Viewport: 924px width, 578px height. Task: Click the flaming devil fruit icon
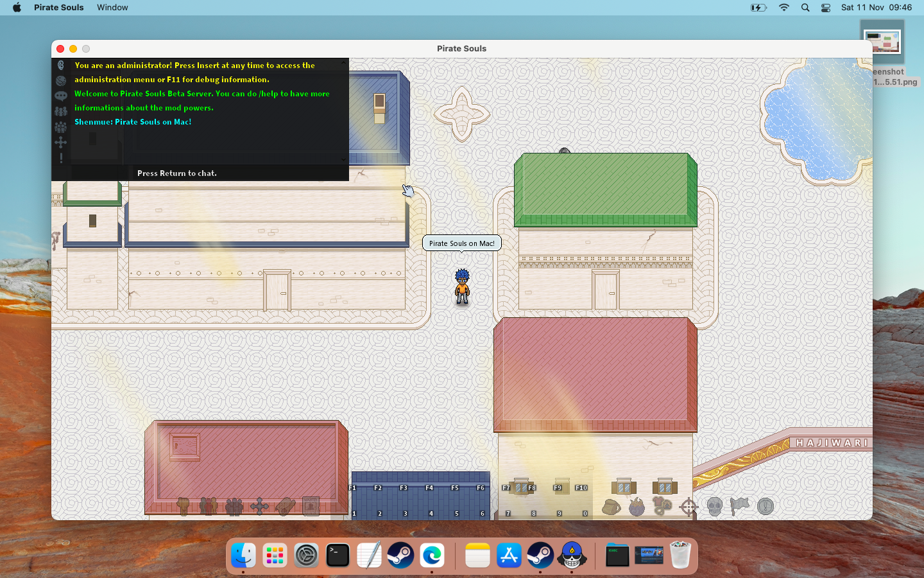tap(637, 507)
